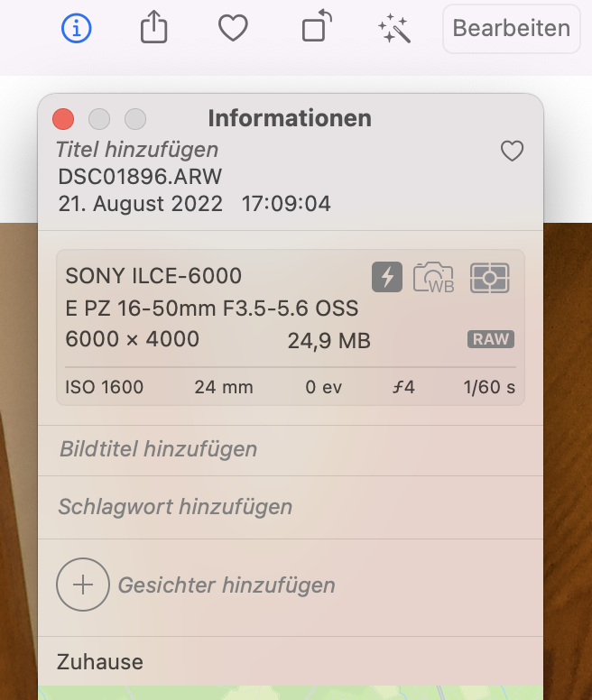
Task: Click the Zuhause location label
Action: pyautogui.click(x=100, y=661)
